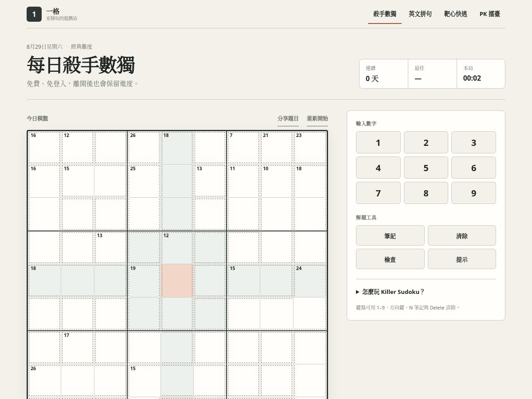Pick digit 5 on the number pad
The image size is (532, 399).
[x=426, y=168]
